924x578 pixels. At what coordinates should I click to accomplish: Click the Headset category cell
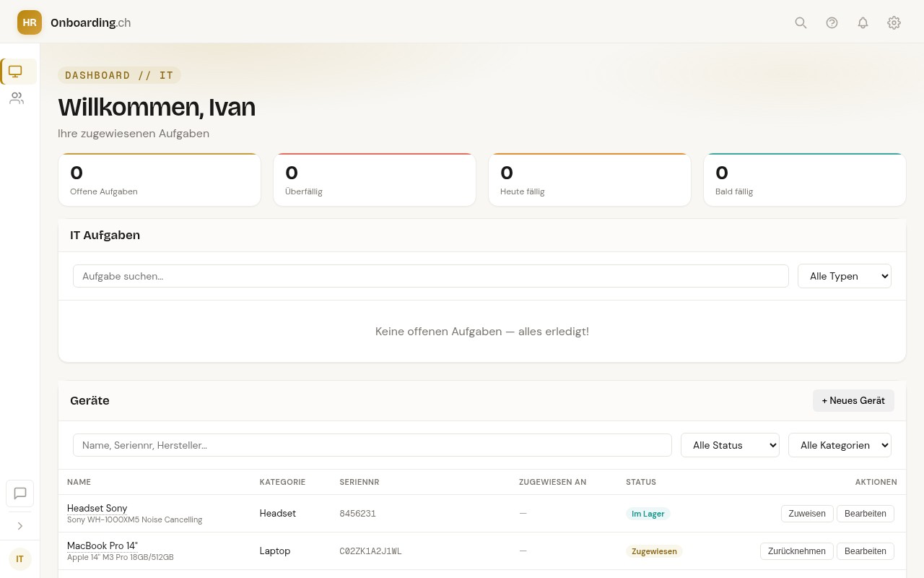(x=278, y=513)
